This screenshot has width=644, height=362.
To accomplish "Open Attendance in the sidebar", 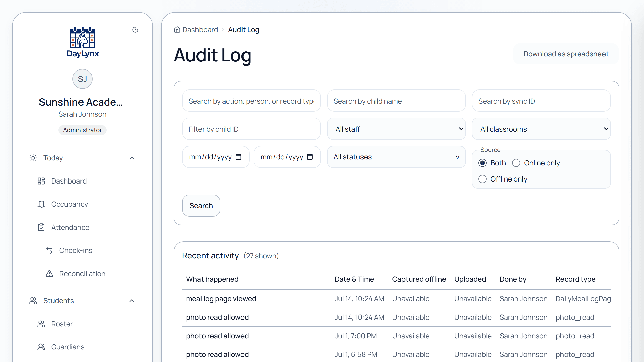I will 70,227.
